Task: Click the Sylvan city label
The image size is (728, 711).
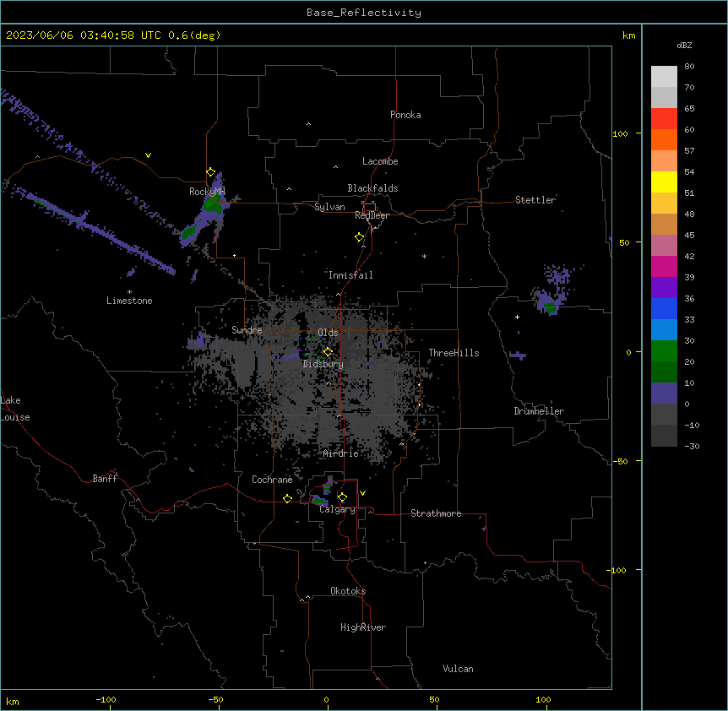Action: (x=329, y=207)
